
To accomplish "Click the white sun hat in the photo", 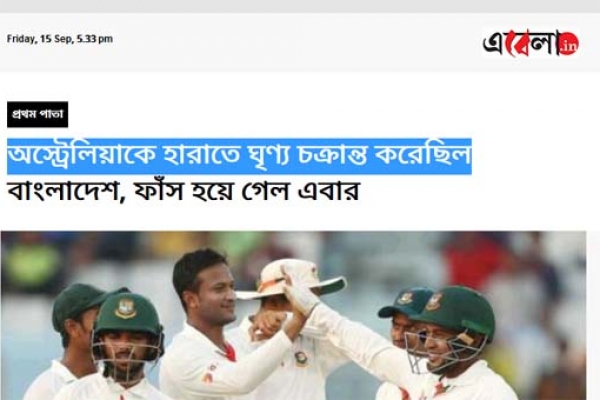I will [291, 279].
